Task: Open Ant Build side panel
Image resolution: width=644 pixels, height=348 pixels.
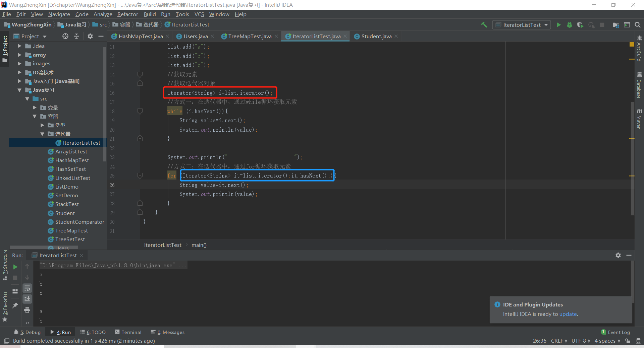Action: (639, 49)
